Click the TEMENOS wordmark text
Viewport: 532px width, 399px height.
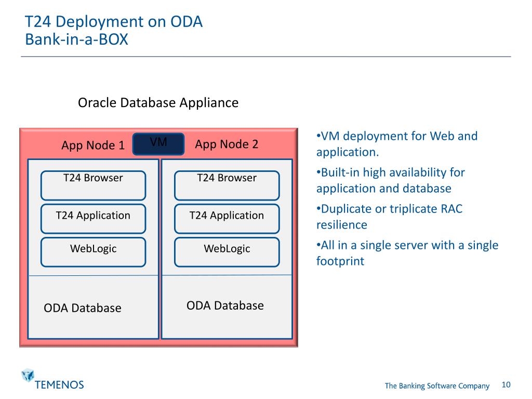pos(59,385)
